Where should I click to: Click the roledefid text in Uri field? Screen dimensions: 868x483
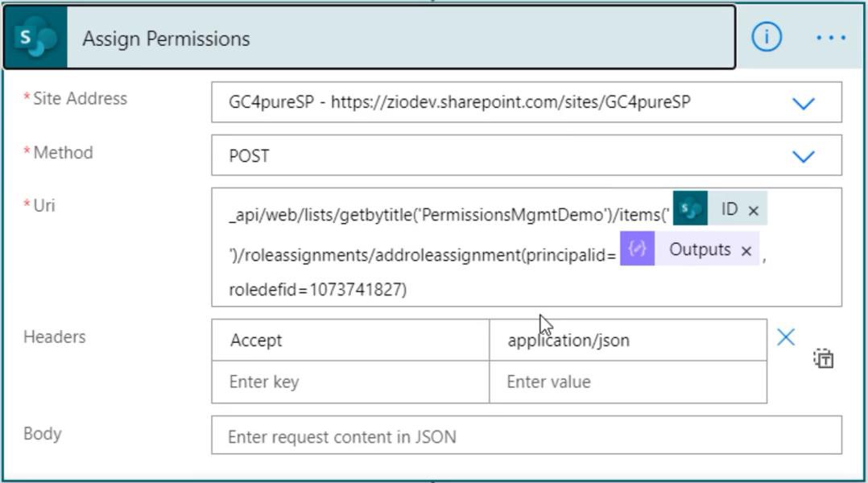point(318,289)
